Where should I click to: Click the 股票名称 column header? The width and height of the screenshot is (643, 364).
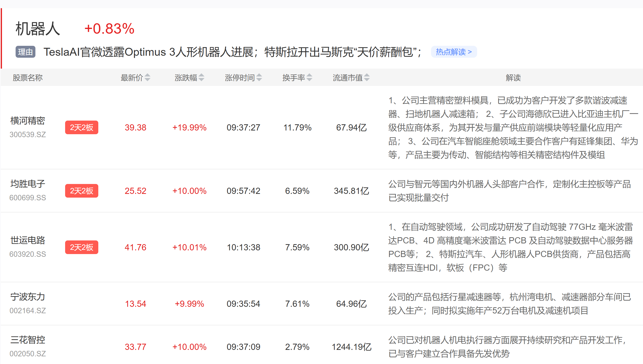28,78
